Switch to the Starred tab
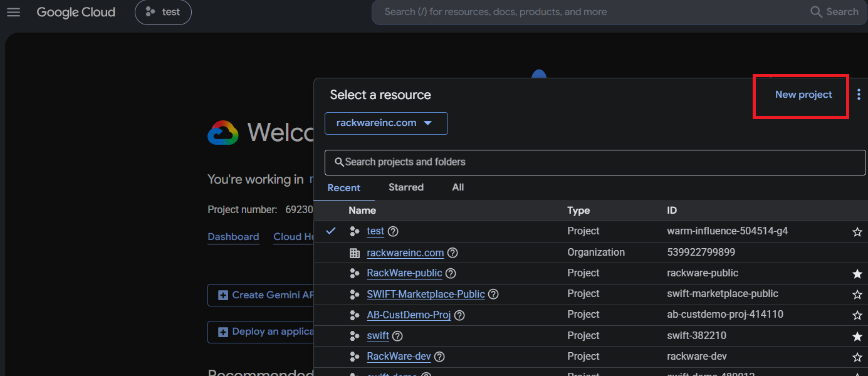This screenshot has width=868, height=376. tap(406, 187)
